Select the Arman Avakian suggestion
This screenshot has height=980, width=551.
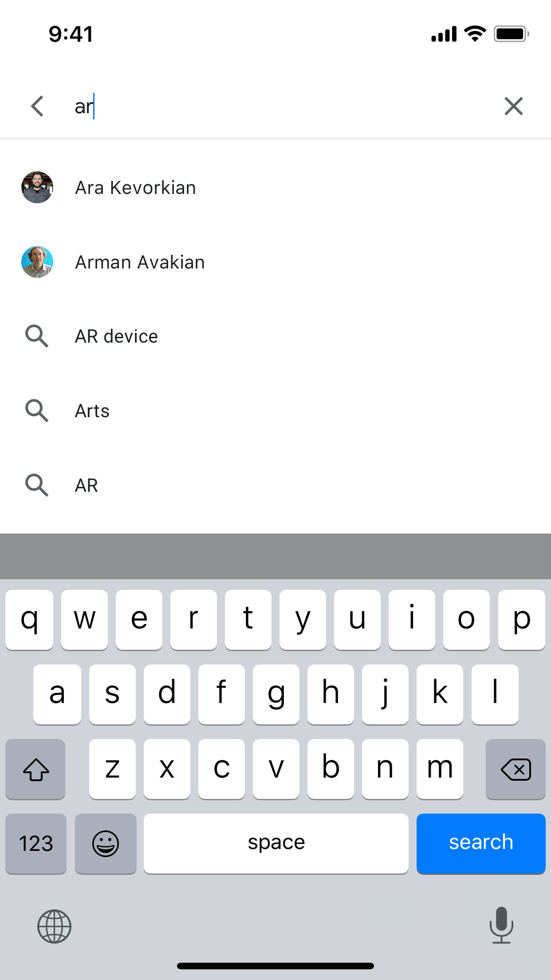pyautogui.click(x=275, y=262)
